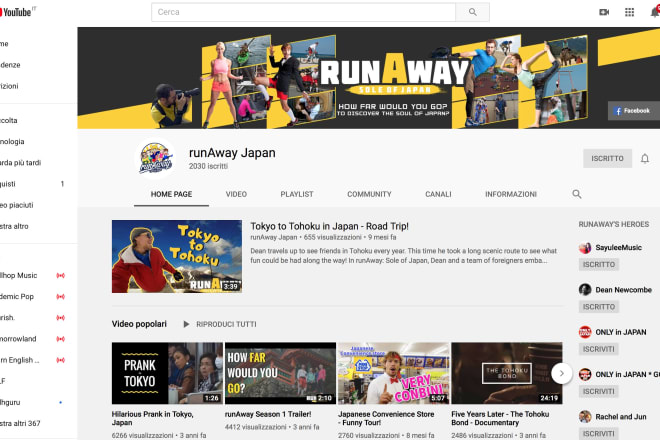This screenshot has height=440, width=660.
Task: Click SayuleeMusic channel name
Action: pos(618,248)
